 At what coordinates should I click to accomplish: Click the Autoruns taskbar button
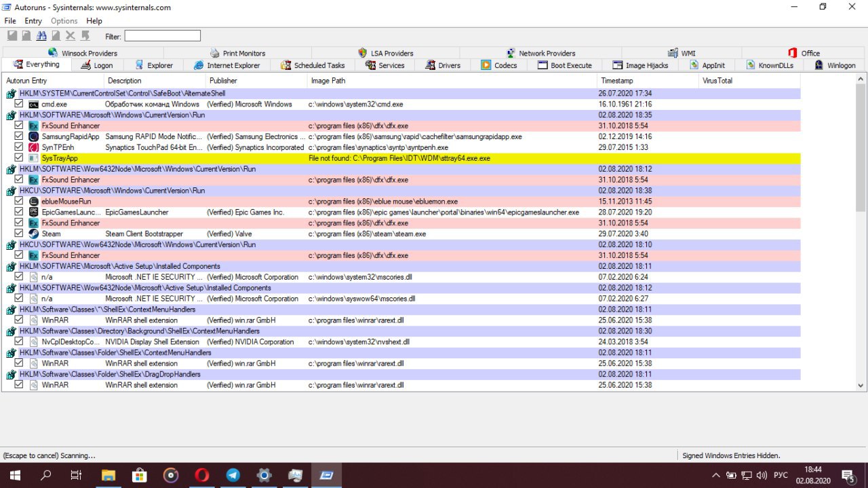coord(326,475)
